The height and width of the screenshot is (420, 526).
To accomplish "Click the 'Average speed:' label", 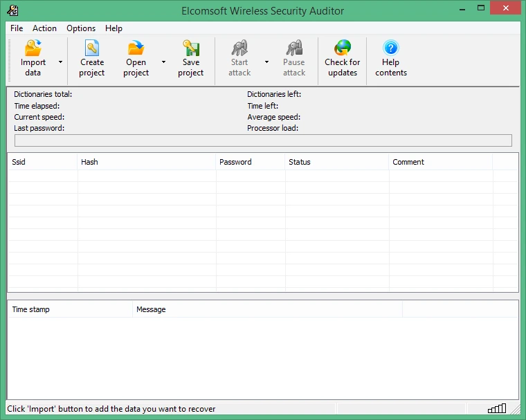I will click(274, 117).
